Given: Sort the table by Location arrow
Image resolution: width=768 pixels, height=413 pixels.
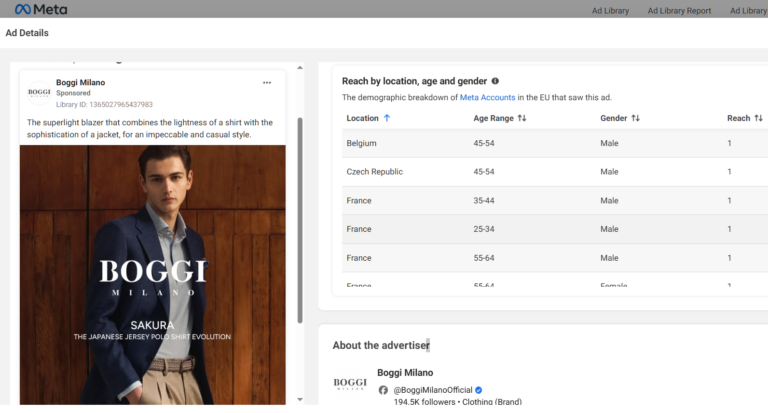Looking at the screenshot, I should [387, 118].
